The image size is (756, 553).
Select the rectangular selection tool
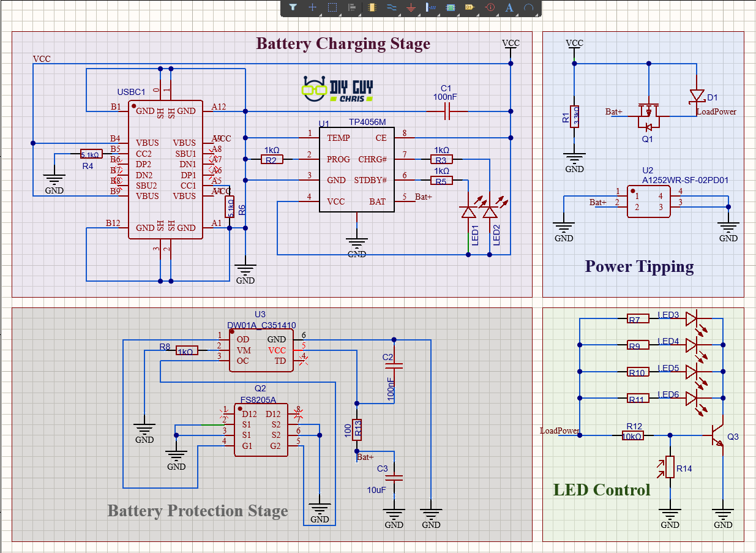(332, 8)
